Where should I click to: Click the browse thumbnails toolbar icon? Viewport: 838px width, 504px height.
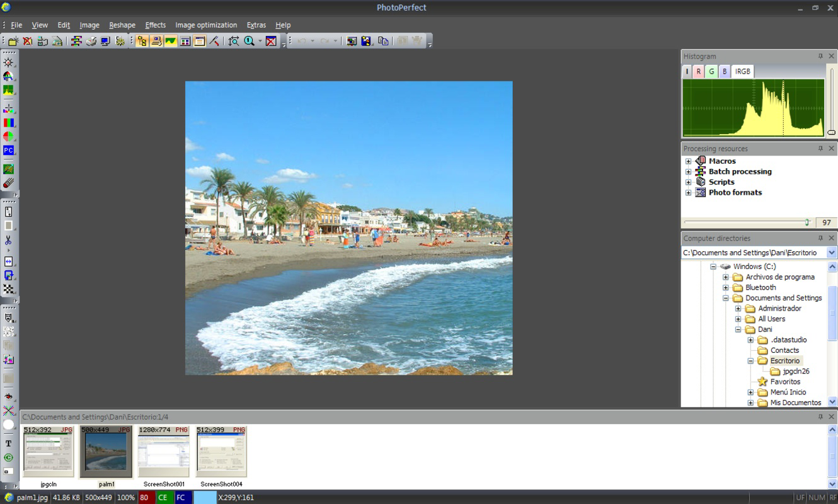pos(141,41)
